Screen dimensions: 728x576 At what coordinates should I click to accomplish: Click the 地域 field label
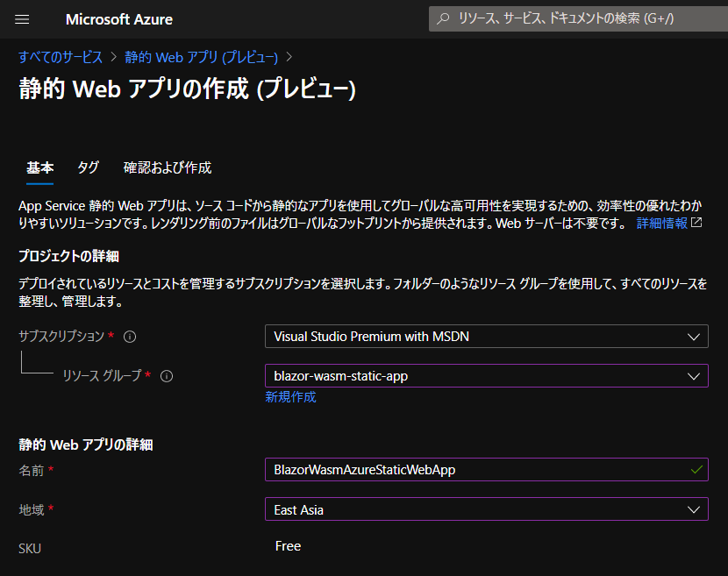pos(31,509)
